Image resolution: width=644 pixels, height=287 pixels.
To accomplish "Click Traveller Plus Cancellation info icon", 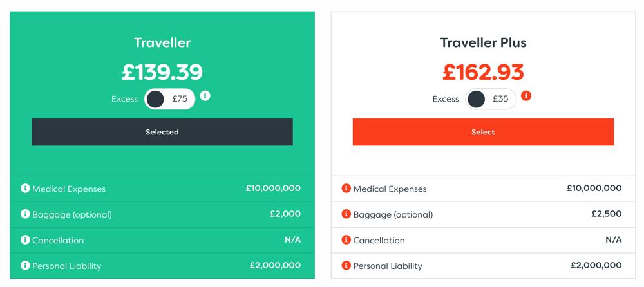I will (346, 240).
